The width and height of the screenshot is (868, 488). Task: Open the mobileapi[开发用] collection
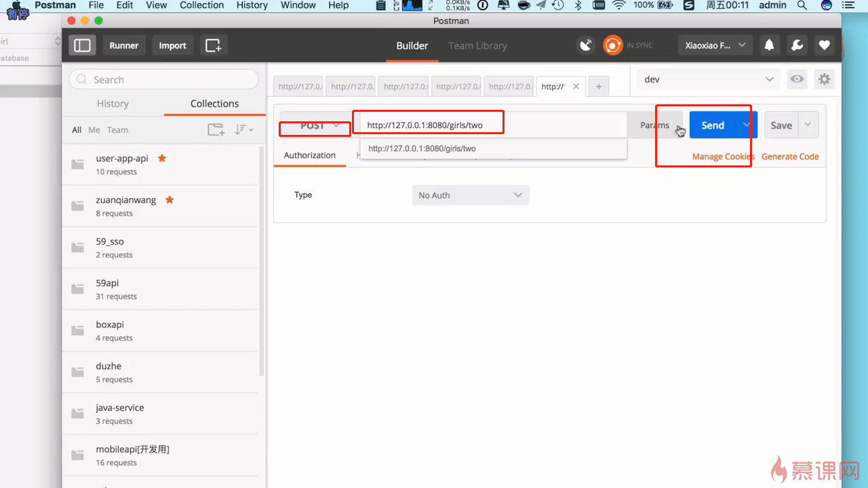pos(160,455)
